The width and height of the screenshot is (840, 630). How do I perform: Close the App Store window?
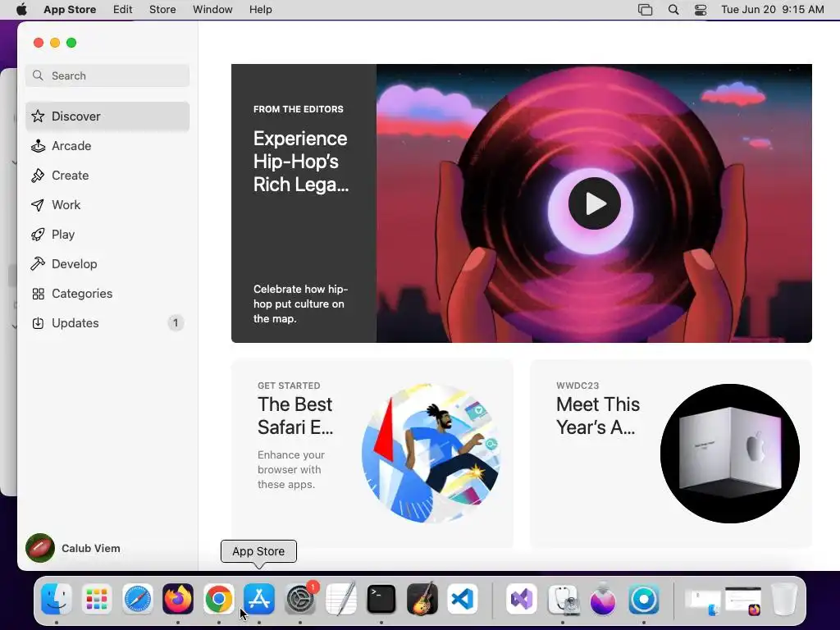pos(39,43)
